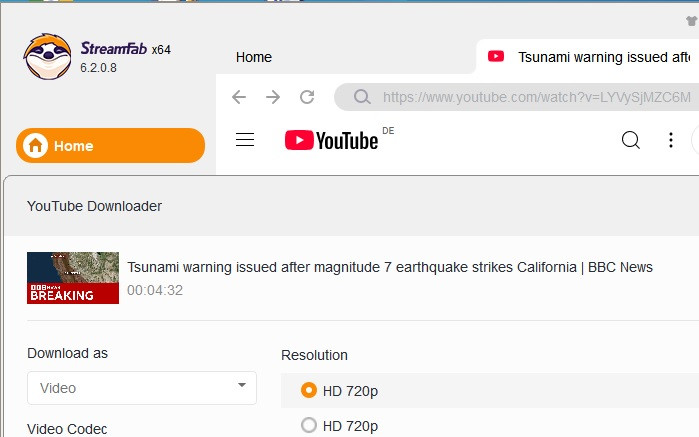The image size is (699, 437).
Task: Switch to the Home browser tab
Action: click(x=254, y=57)
